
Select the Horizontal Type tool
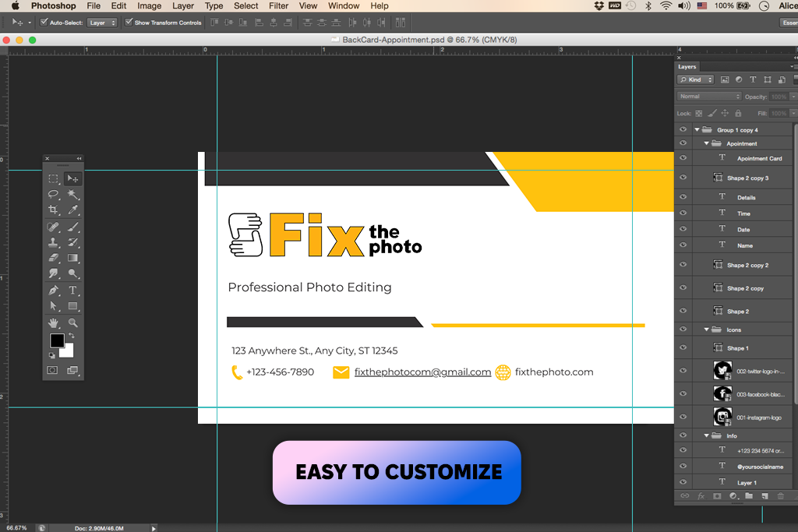[72, 291]
